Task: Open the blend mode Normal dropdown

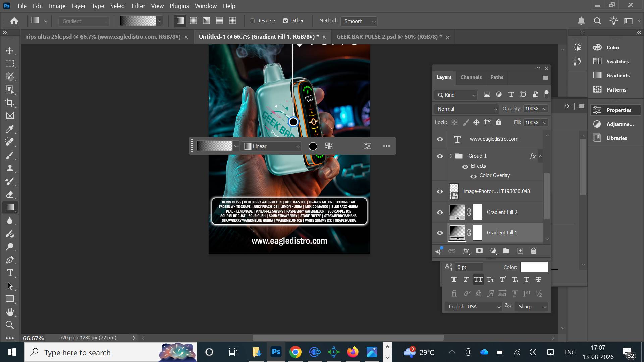Action: coord(466,109)
